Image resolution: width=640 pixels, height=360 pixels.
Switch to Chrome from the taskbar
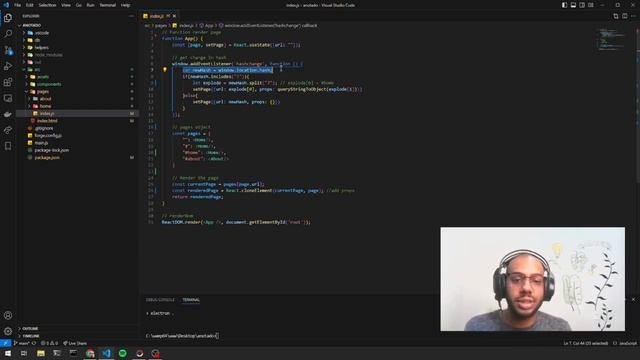click(x=90, y=353)
